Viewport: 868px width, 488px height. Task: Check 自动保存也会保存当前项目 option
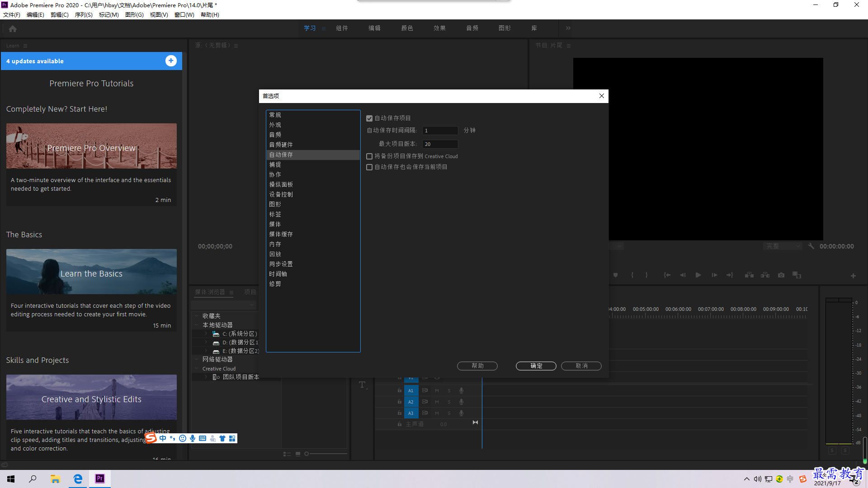(x=369, y=167)
